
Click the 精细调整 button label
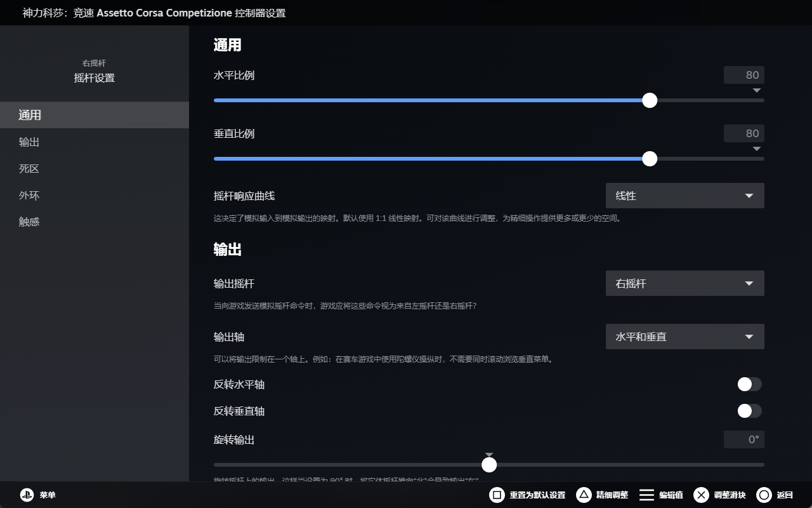point(612,495)
